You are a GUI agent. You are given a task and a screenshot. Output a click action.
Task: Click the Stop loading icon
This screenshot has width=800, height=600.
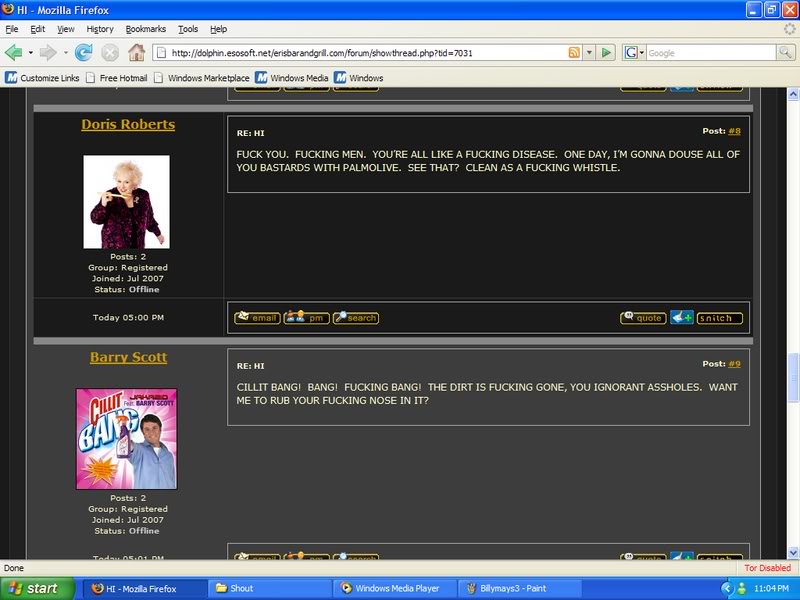coord(110,52)
